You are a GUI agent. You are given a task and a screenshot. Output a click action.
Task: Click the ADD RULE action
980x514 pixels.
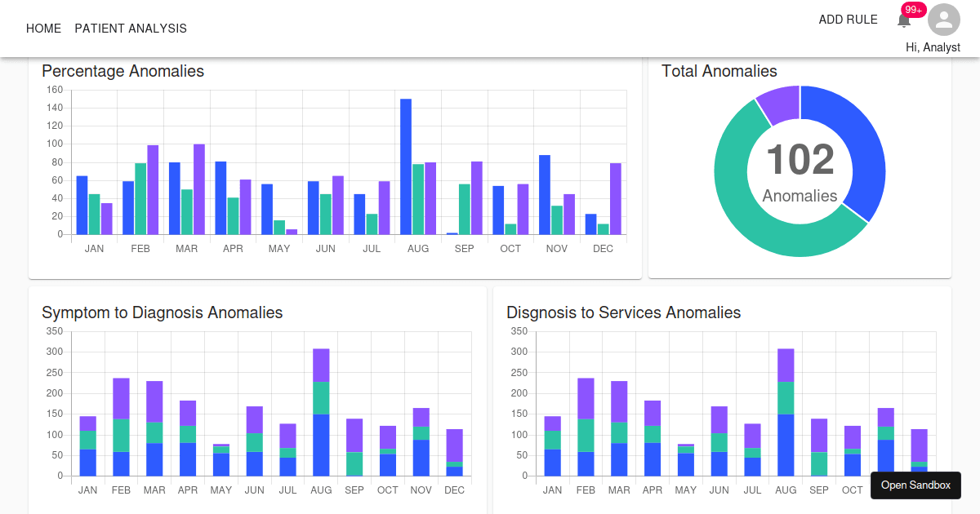[x=848, y=20]
